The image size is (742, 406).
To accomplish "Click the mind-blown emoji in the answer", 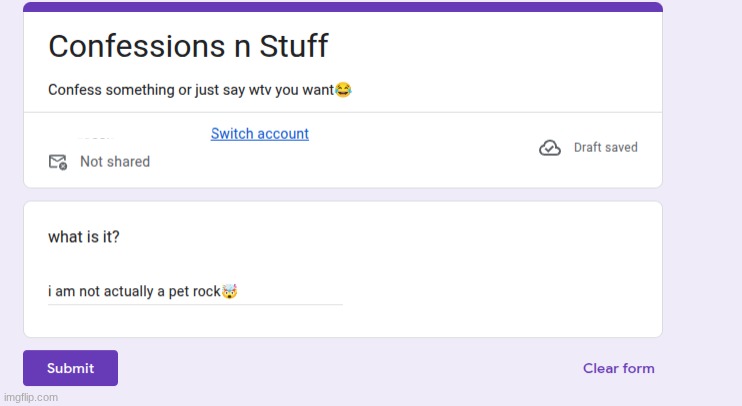I will pos(229,292).
